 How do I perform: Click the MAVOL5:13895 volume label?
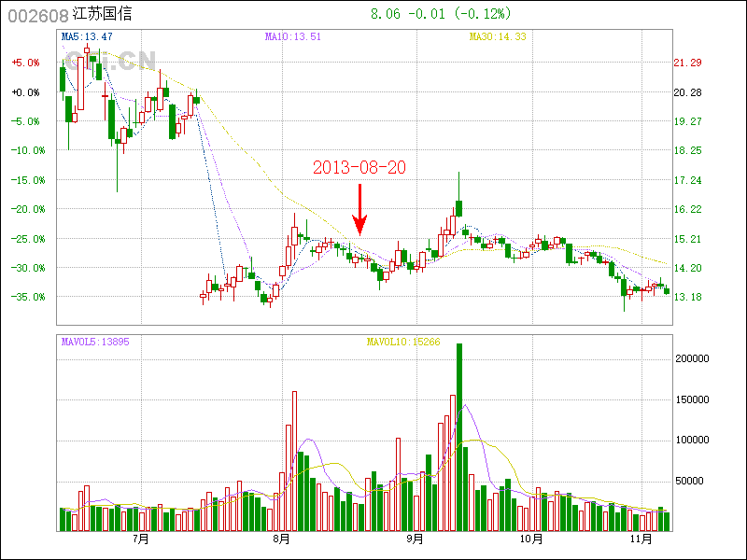click(95, 342)
